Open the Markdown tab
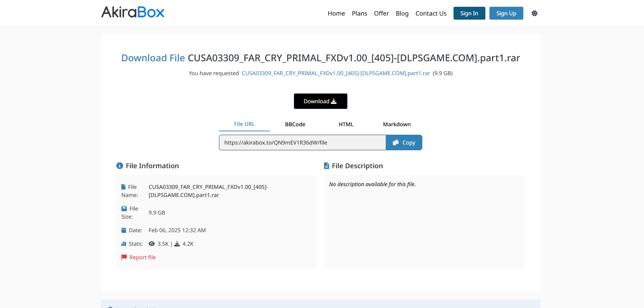 point(397,124)
